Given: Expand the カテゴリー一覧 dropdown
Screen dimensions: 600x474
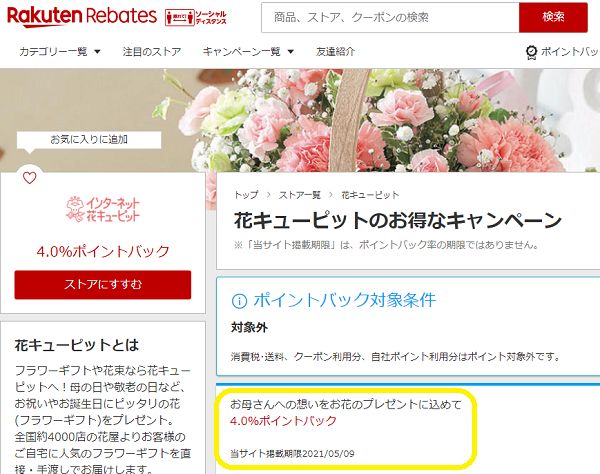Looking at the screenshot, I should click(x=60, y=52).
